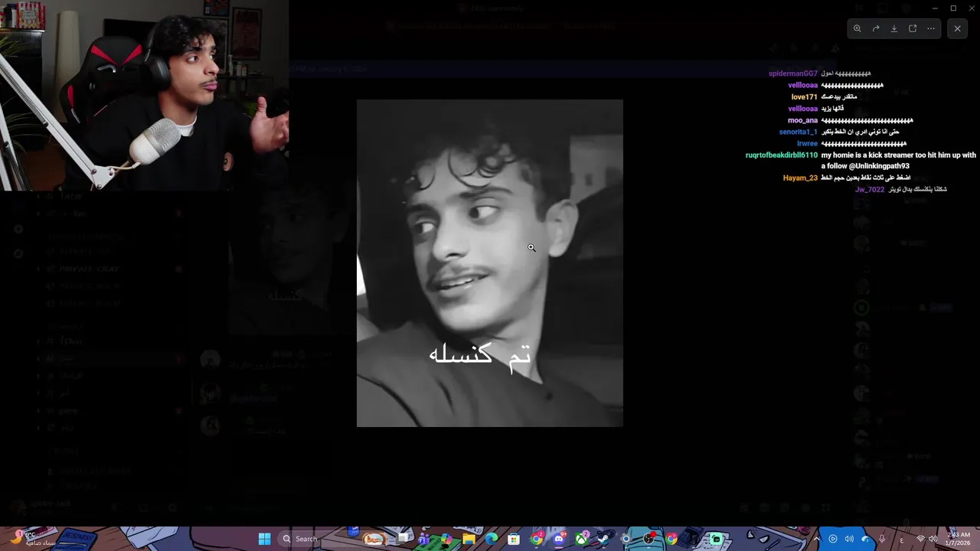Image resolution: width=980 pixels, height=551 pixels.
Task: Open Steam from the taskbar
Action: tap(603, 539)
